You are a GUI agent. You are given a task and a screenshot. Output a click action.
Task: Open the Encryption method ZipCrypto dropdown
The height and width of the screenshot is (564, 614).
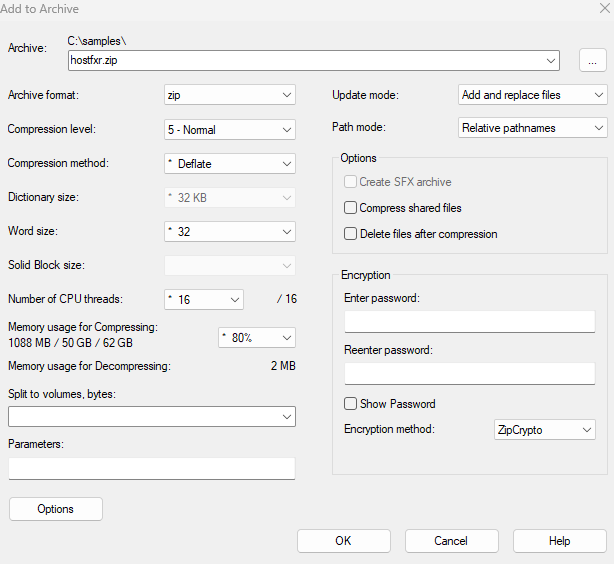545,430
